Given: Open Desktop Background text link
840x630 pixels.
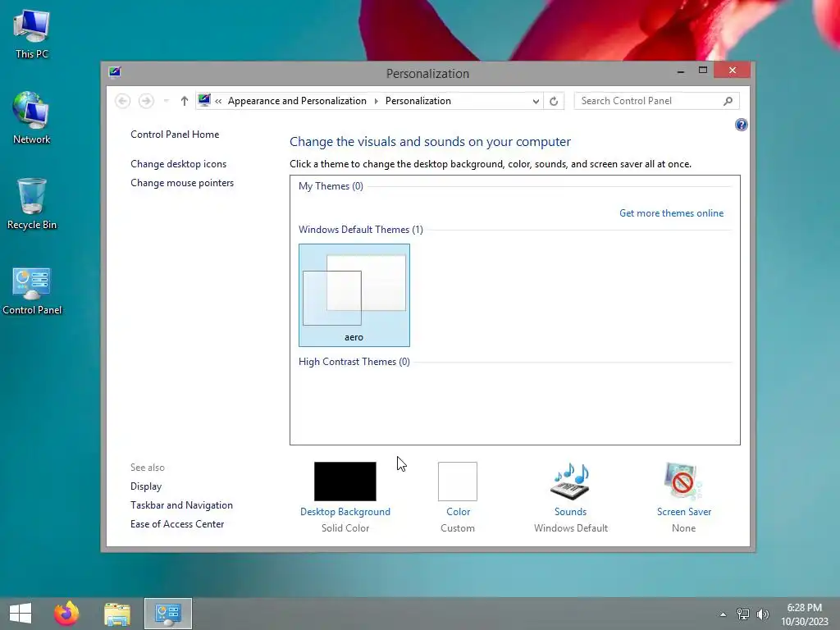Looking at the screenshot, I should 345,512.
